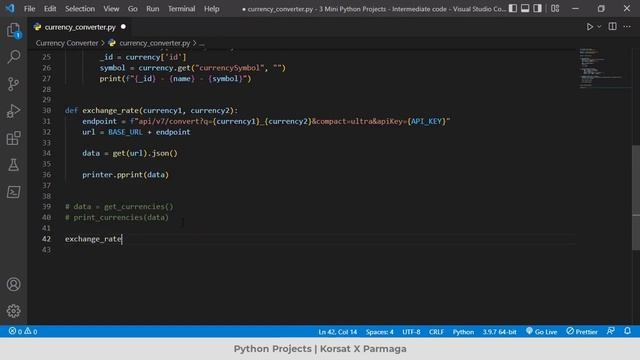640x360 pixels.
Task: Open the Edit menu
Action: tap(50, 9)
